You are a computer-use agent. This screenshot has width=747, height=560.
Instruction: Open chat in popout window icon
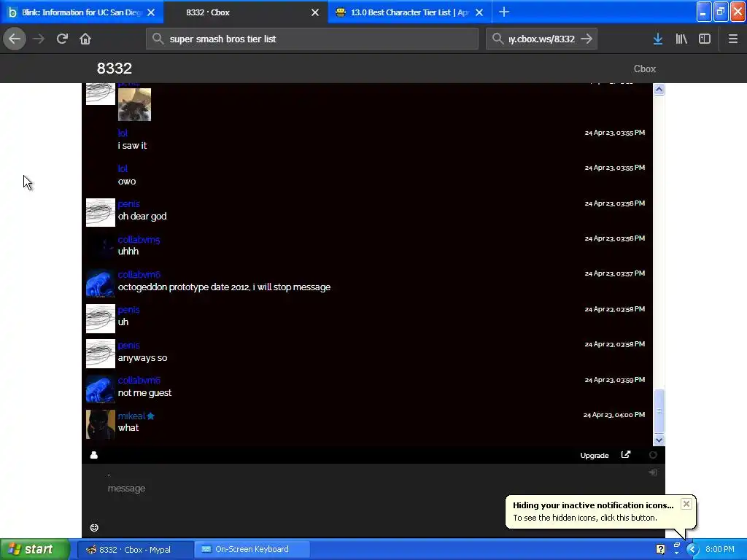pyautogui.click(x=625, y=455)
